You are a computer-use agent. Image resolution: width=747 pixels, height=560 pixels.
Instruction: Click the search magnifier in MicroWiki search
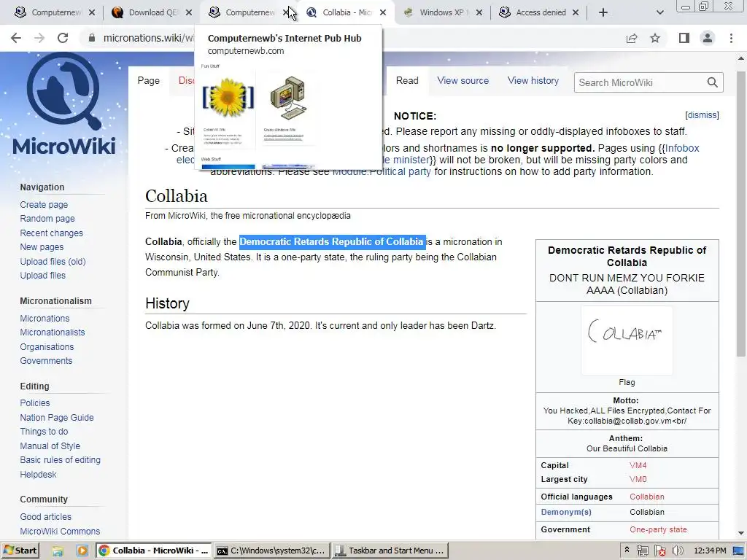point(712,82)
